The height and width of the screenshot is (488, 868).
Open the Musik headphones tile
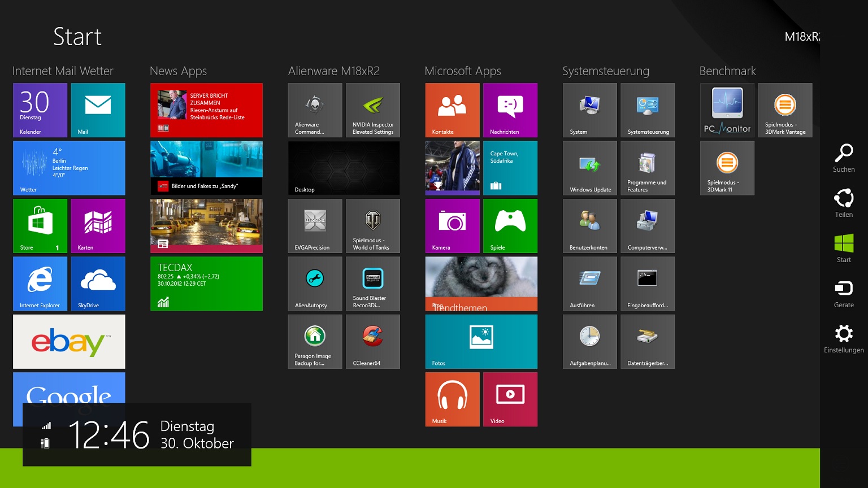[452, 399]
